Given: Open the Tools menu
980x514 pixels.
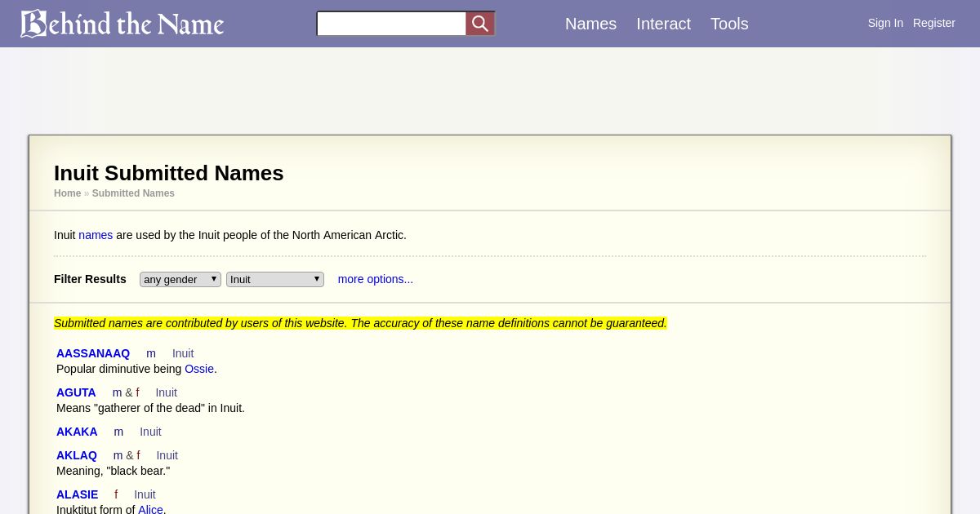Looking at the screenshot, I should tap(729, 24).
